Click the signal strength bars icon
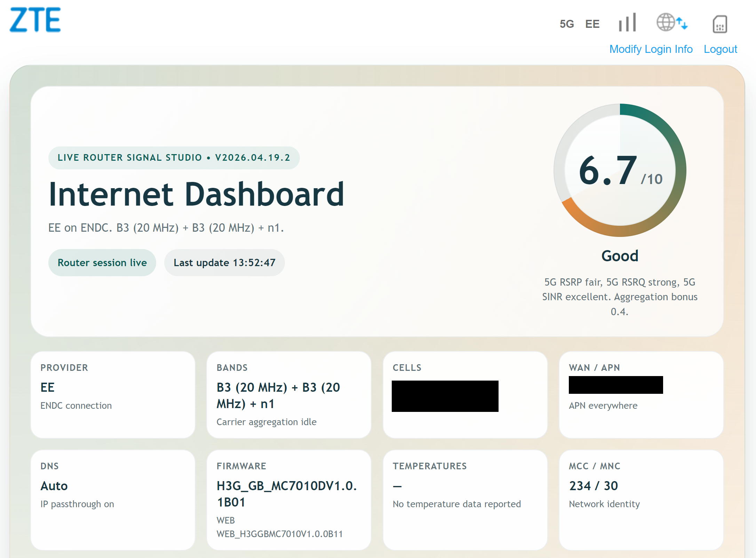The width and height of the screenshot is (756, 558). (x=627, y=22)
